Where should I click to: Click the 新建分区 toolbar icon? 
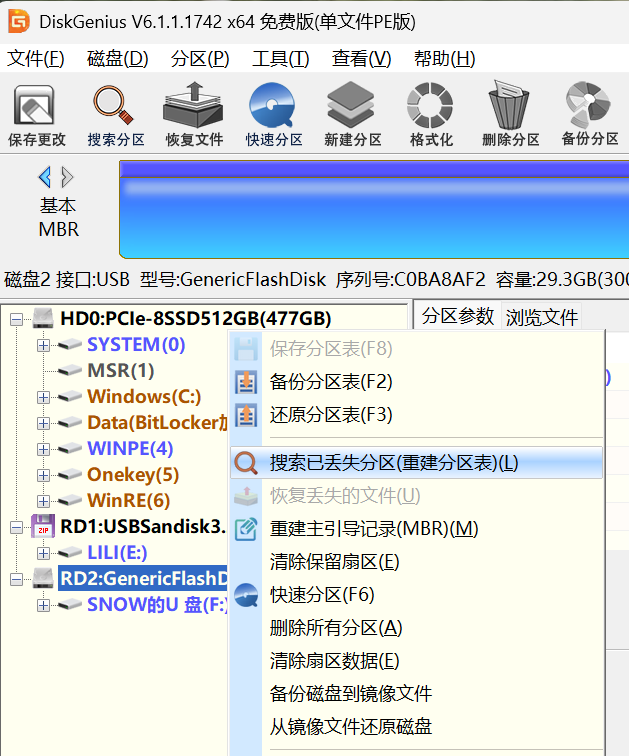tap(351, 106)
